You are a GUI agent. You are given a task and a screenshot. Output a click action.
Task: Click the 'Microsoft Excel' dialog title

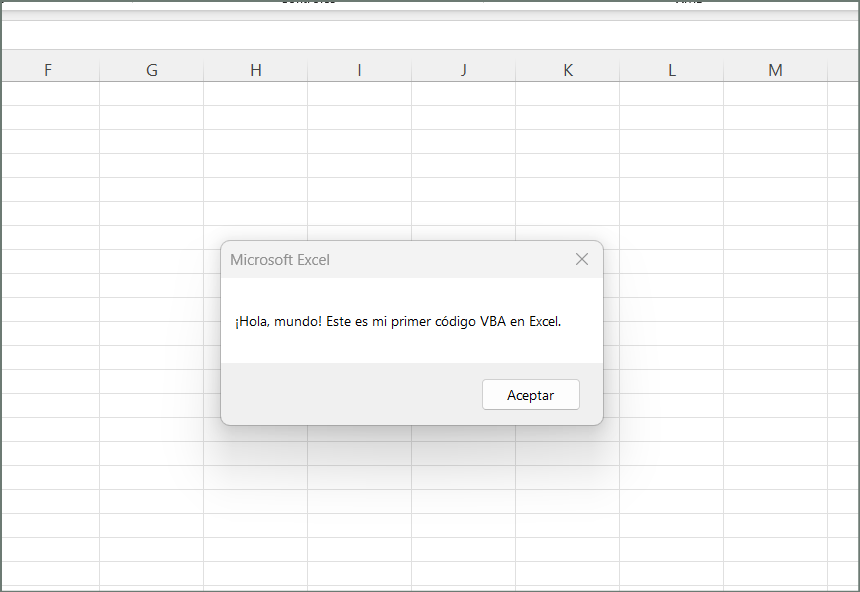tap(280, 260)
